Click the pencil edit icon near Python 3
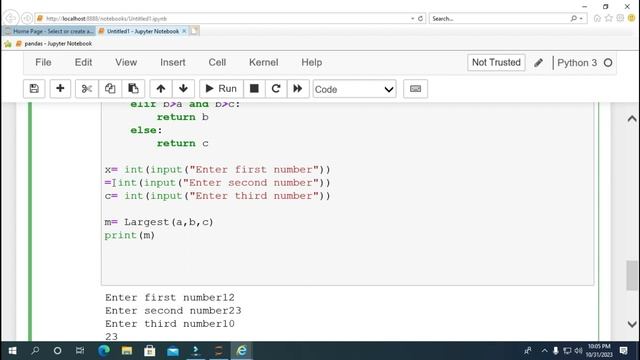This screenshot has height=360, width=640. click(538, 63)
